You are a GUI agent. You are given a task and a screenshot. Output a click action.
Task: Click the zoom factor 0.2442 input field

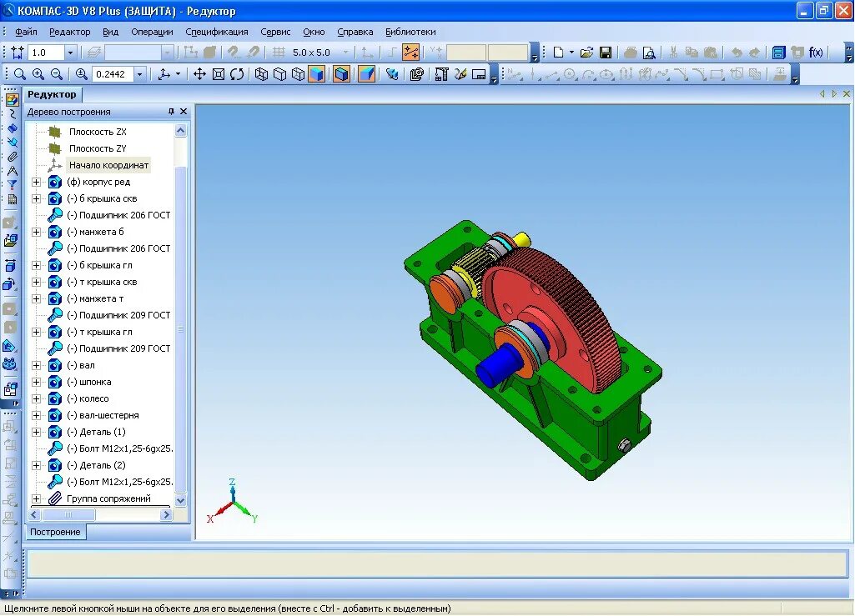[x=111, y=74]
